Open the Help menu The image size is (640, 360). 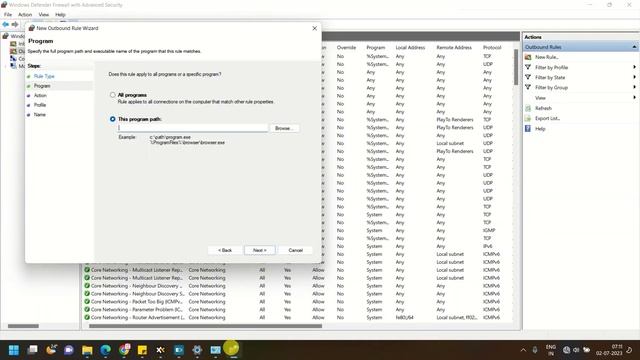(x=60, y=15)
